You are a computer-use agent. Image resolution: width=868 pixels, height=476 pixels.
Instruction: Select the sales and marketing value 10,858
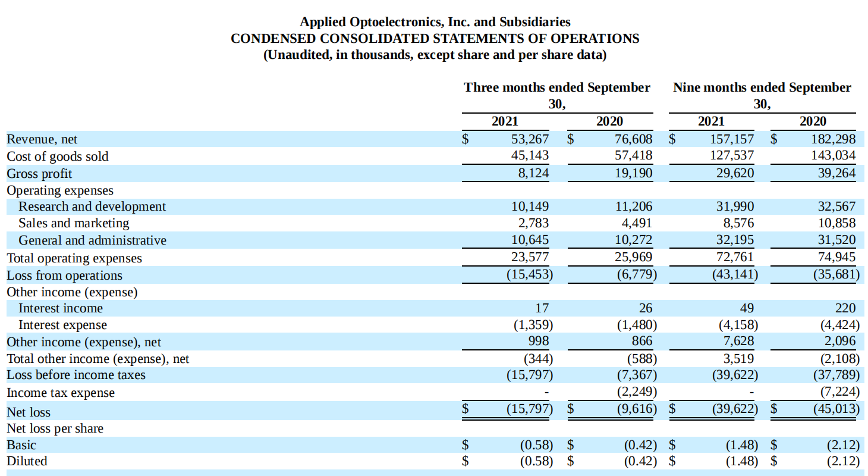coord(837,223)
